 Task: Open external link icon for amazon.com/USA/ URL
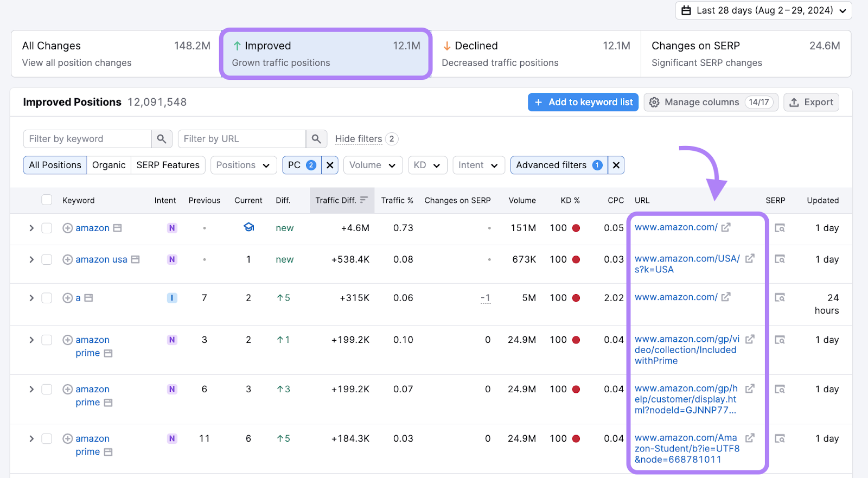point(750,259)
